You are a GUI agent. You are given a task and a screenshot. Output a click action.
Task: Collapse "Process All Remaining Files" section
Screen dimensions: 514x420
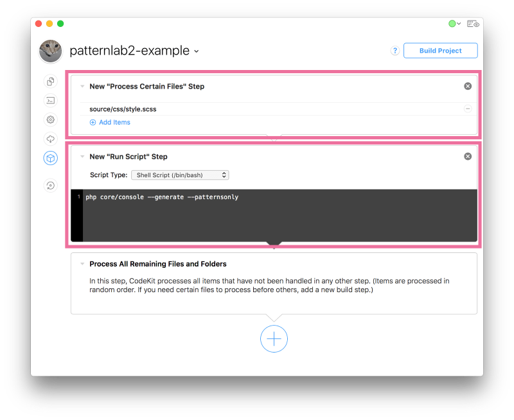point(82,264)
